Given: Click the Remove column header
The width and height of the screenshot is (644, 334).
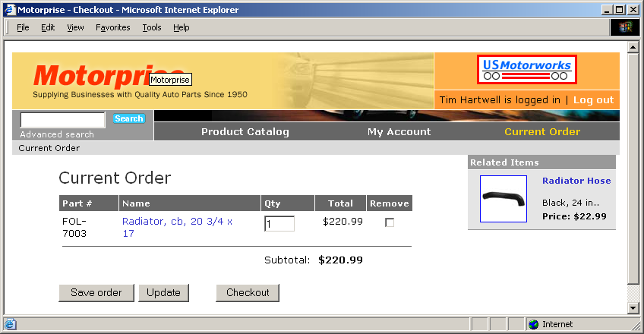Looking at the screenshot, I should [x=390, y=203].
